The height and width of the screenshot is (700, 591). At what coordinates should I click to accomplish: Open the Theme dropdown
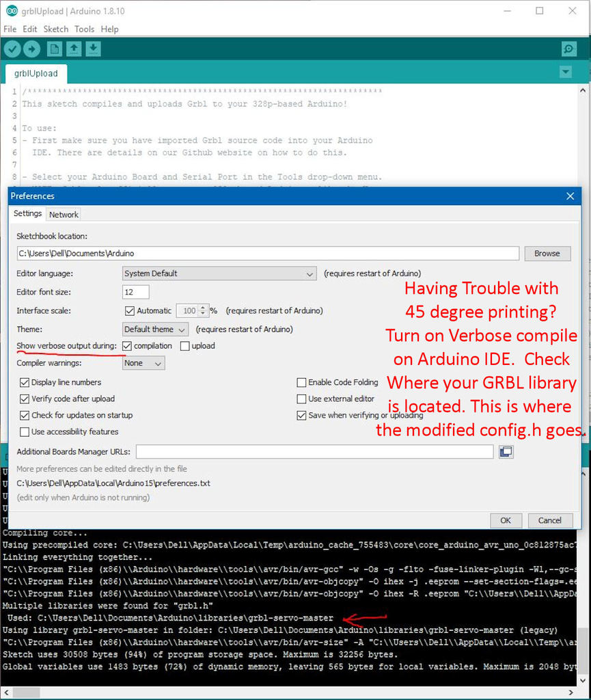(x=154, y=329)
